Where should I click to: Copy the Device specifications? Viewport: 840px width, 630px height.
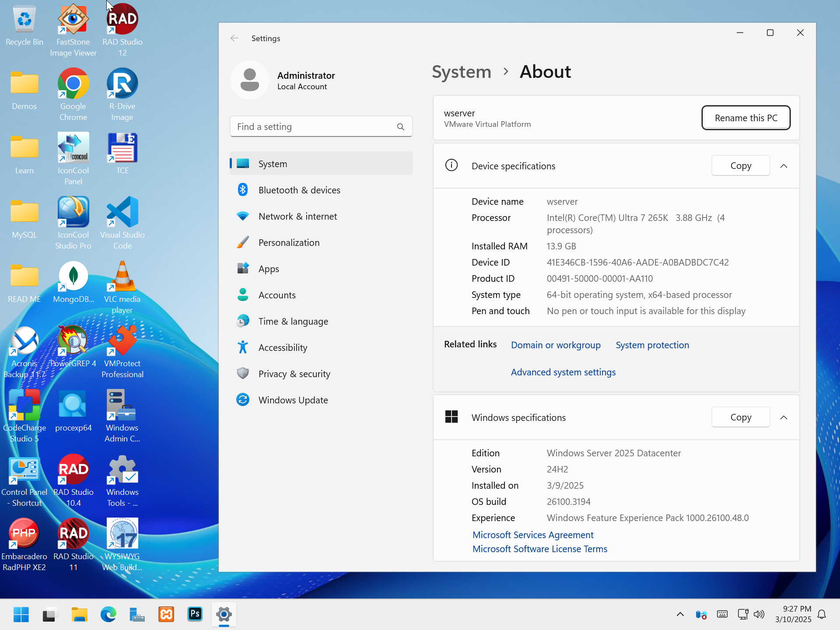click(741, 166)
